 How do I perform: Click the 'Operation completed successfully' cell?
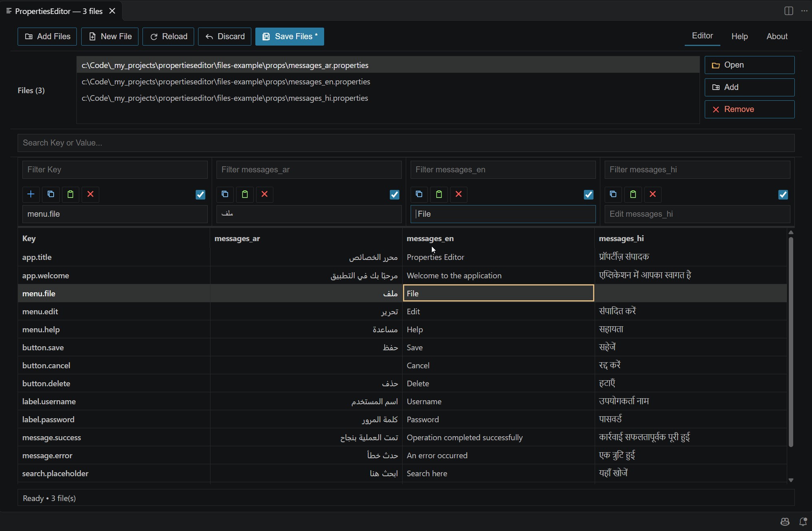coord(498,437)
